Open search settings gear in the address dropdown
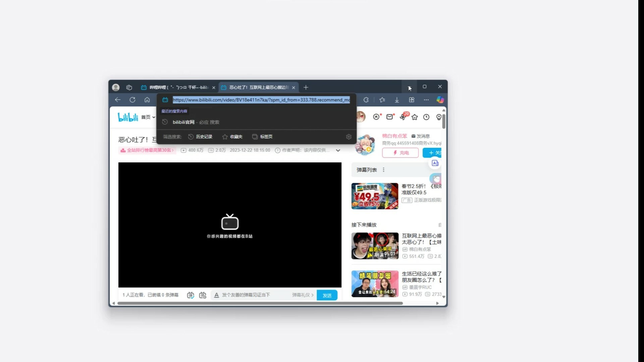 pos(349,137)
